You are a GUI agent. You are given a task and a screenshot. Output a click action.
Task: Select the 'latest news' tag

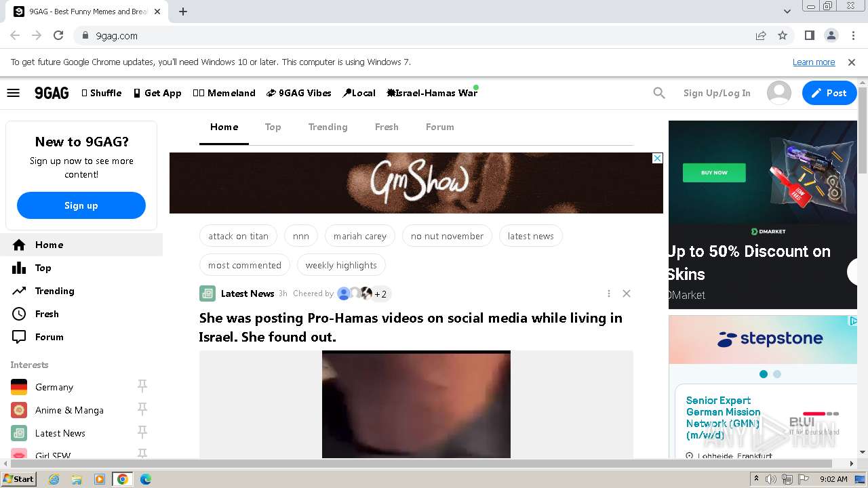531,236
